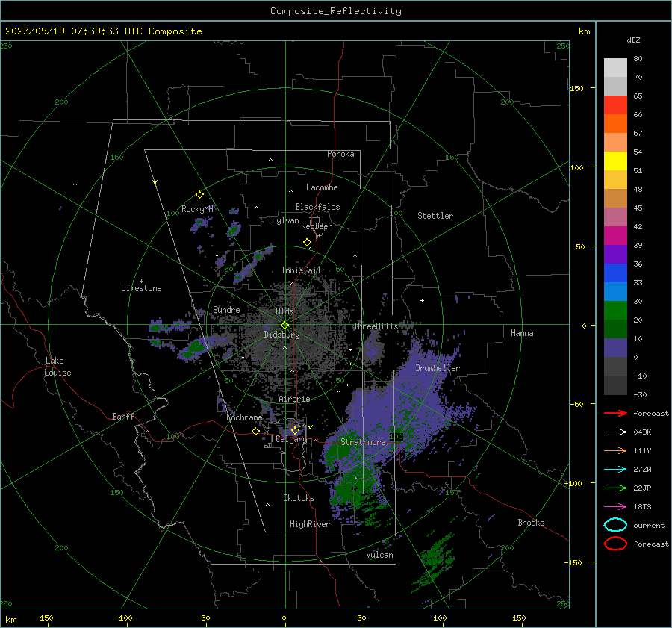The height and width of the screenshot is (628, 672).
Task: Click the yellow diamond marker below RedDeer
Action: (x=307, y=243)
